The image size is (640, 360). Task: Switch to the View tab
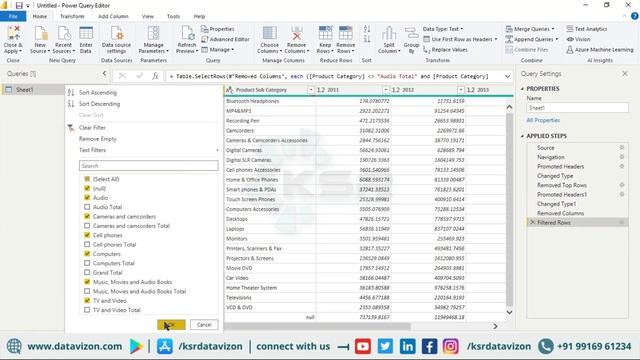(x=148, y=16)
